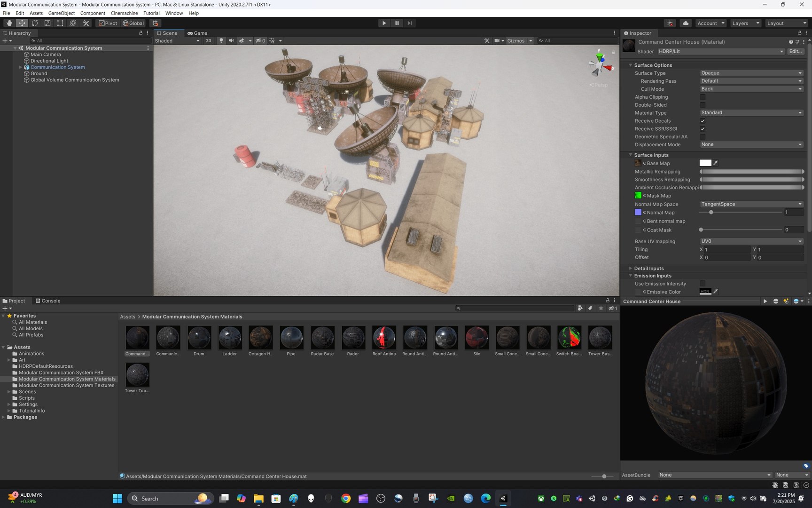
Task: Expand the Communication System hierarchy item
Action: [x=21, y=67]
